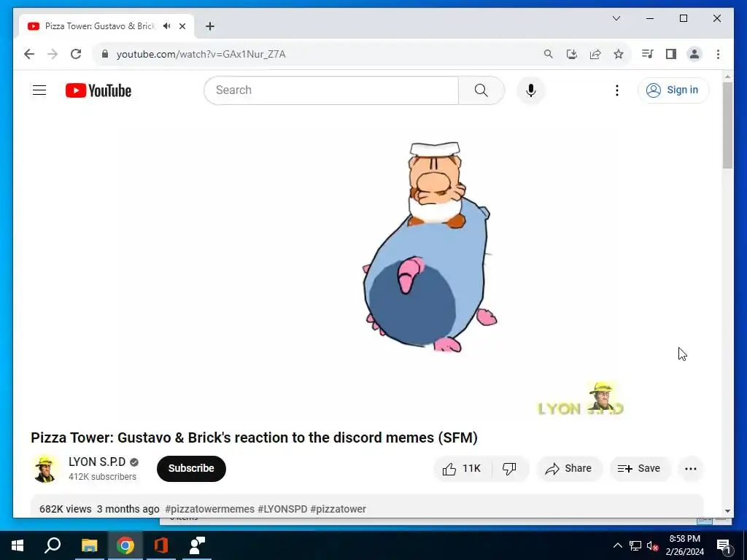
Task: Go forward with the browser forward arrow
Action: (53, 54)
